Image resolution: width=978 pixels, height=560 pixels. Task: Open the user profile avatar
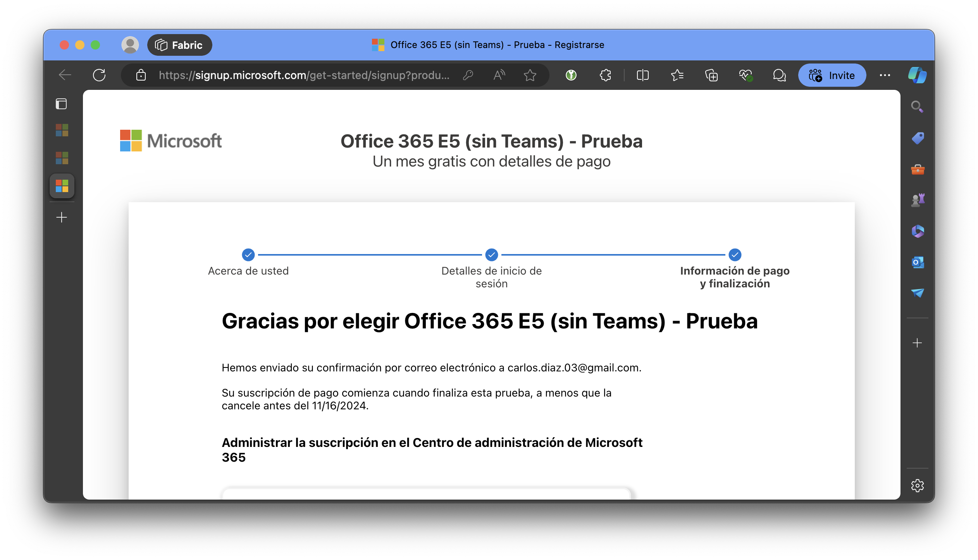(130, 45)
